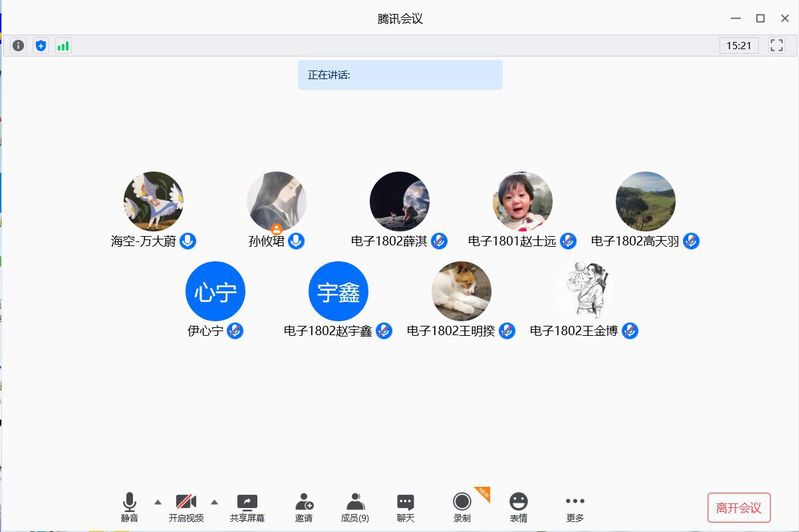Maximize the 腾讯会议 window
Screen dimensions: 799x532
760,18
